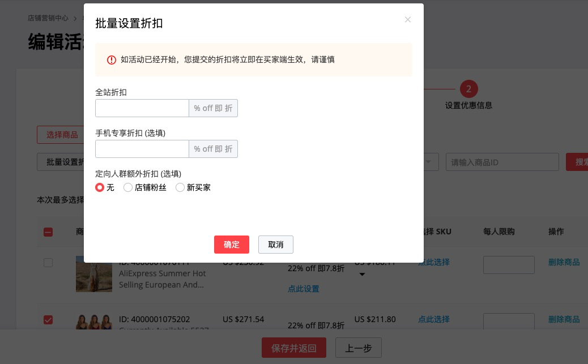The image size is (588, 364).
Task: Check the AliExpress Summer Hot product checkbox
Action: pos(48,263)
